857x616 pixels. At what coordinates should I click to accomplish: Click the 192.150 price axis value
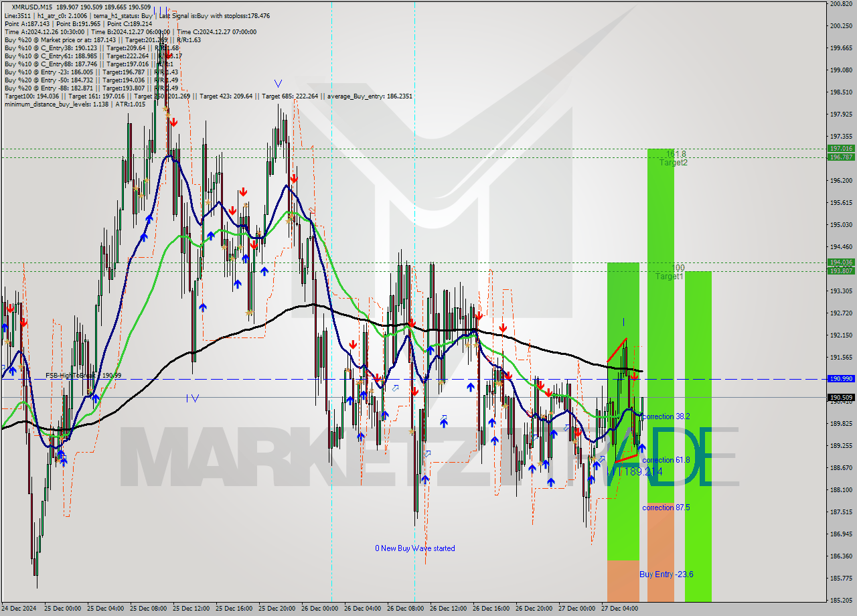pyautogui.click(x=841, y=335)
